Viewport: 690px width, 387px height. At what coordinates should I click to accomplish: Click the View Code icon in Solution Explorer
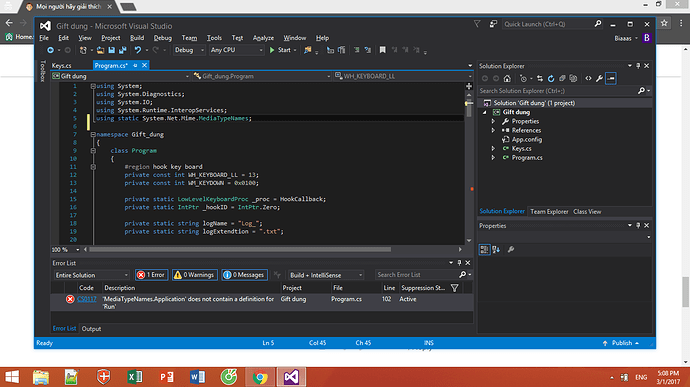(588, 78)
